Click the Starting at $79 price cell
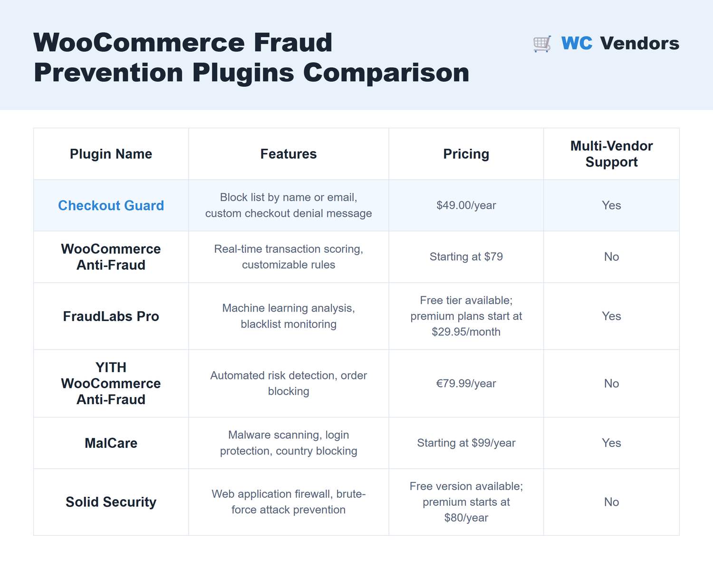This screenshot has height=588, width=713. (466, 257)
